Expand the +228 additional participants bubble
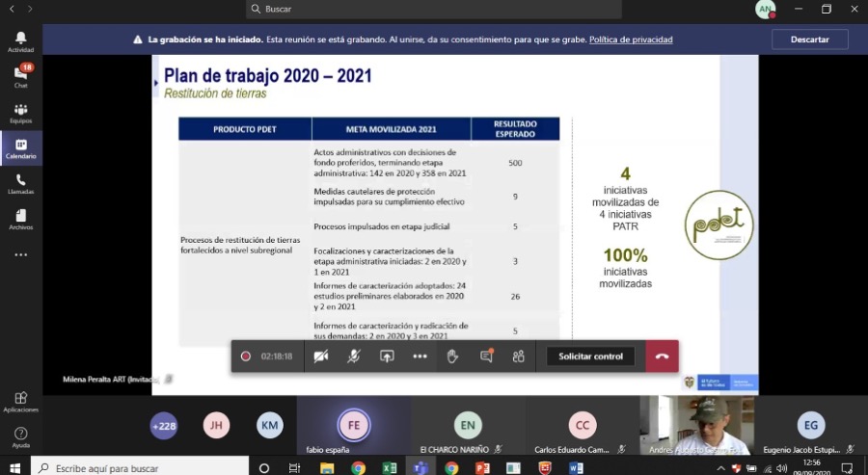Viewport: 868px width, 475px height. click(164, 426)
